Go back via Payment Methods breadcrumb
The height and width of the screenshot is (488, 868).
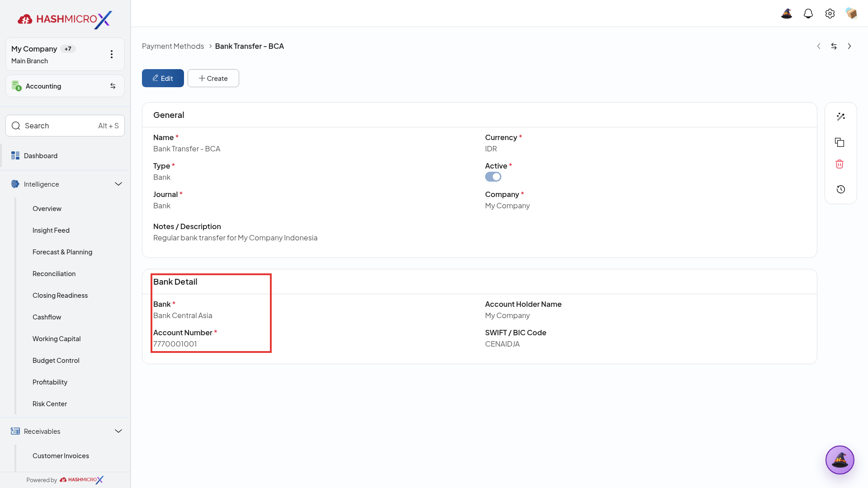tap(173, 46)
